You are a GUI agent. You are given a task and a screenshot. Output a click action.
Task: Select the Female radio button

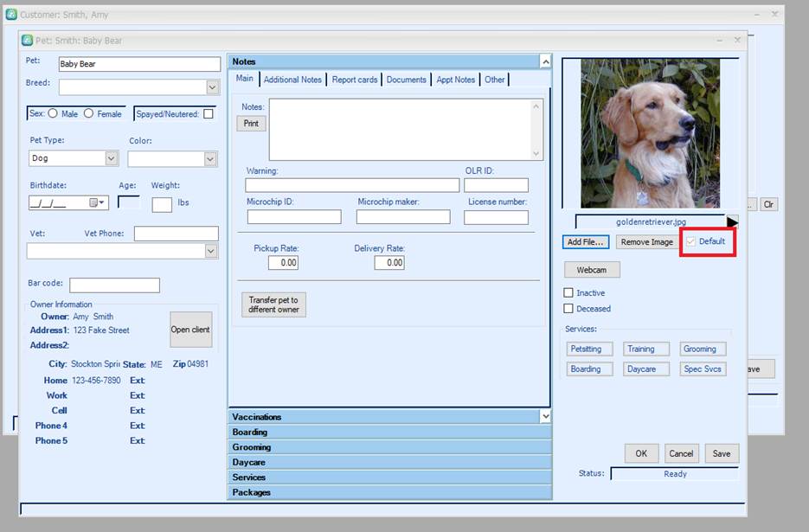coord(88,113)
